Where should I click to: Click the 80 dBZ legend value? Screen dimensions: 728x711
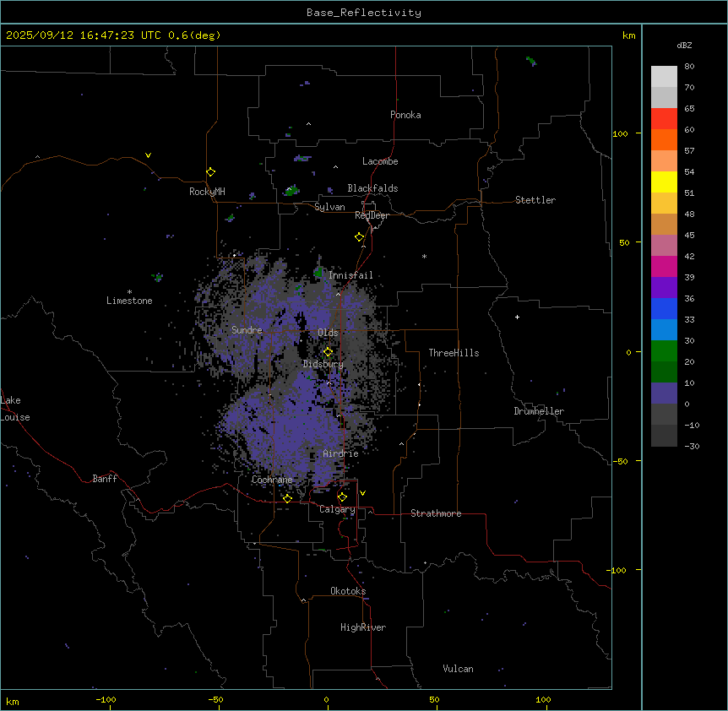click(x=689, y=67)
